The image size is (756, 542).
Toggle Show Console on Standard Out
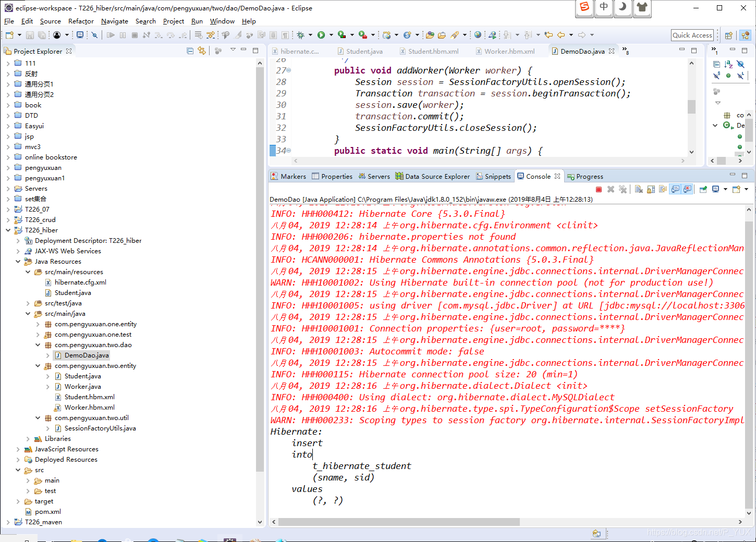[676, 189]
